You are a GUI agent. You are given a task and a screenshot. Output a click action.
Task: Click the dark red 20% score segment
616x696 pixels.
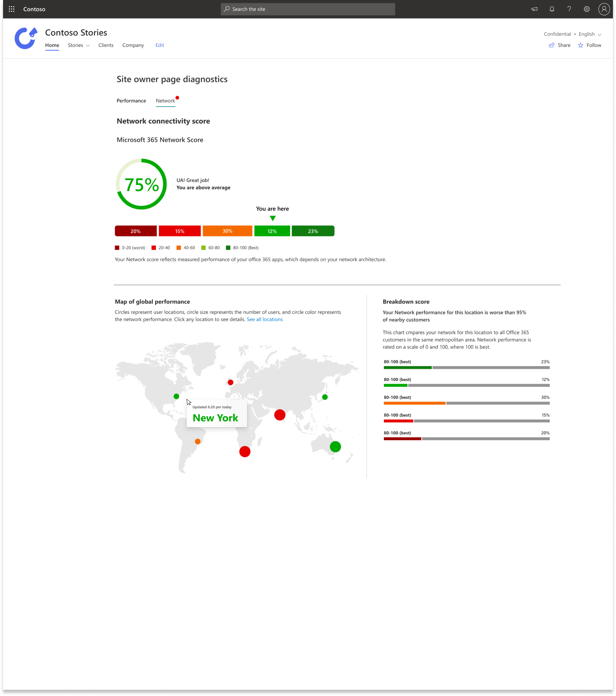coord(136,231)
